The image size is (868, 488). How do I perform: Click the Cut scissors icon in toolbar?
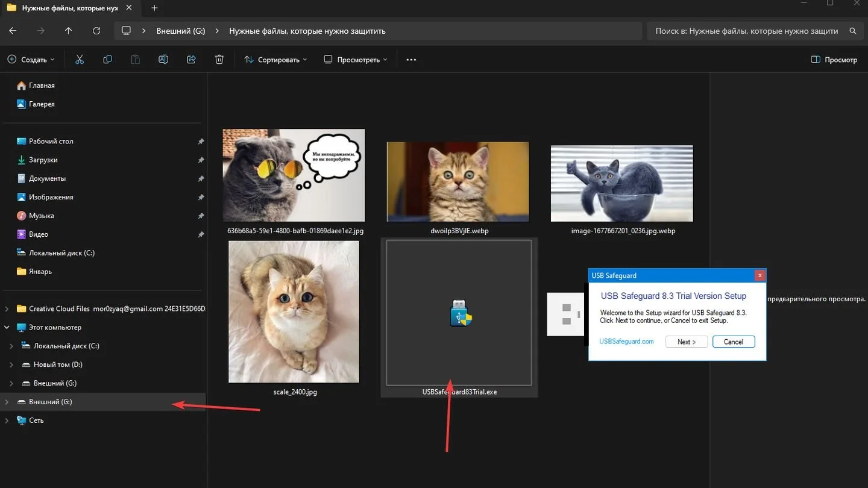click(x=80, y=60)
